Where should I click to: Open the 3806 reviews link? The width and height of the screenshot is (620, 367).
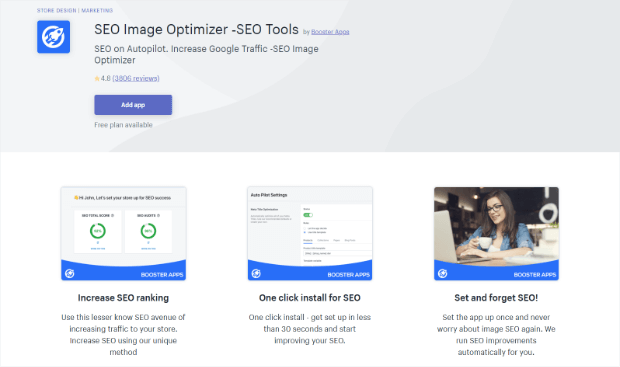tap(136, 78)
